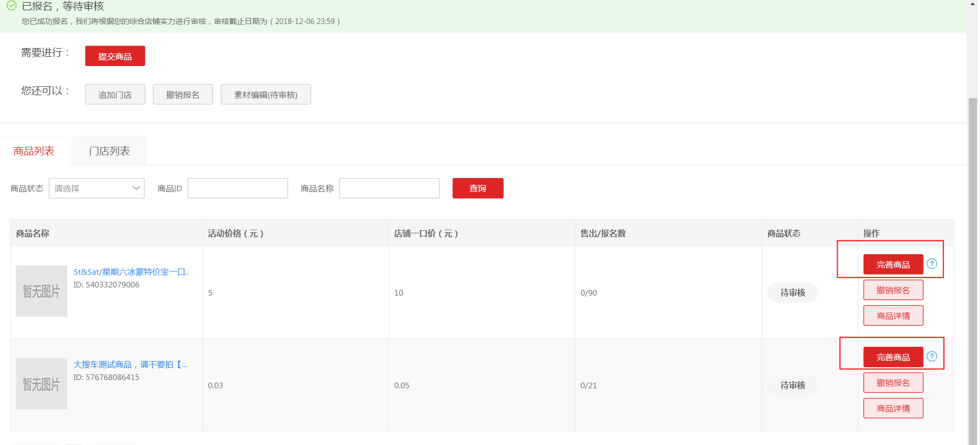Viewport: 980px width, 445px height.
Task: Click the 追加门店 button
Action: pyautogui.click(x=115, y=95)
